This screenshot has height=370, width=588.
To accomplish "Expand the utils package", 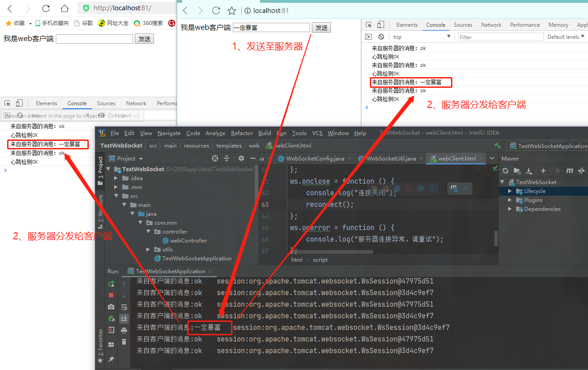I will point(149,250).
